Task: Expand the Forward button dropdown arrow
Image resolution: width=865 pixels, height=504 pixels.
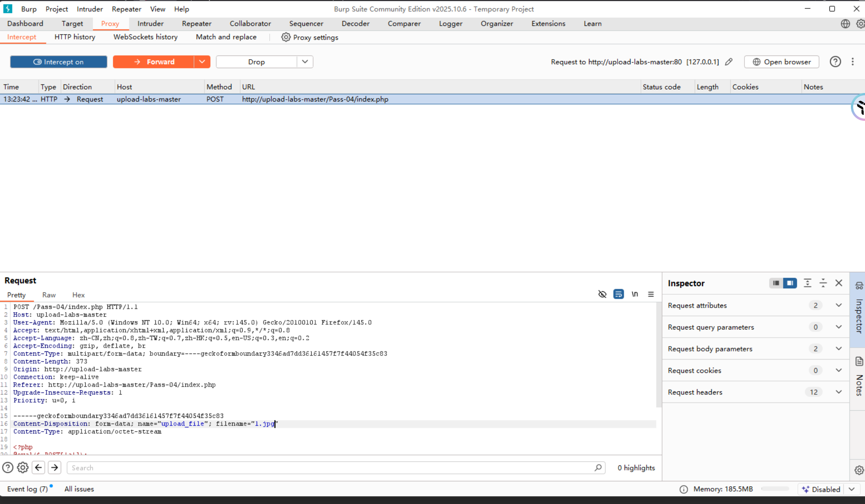Action: [202, 62]
